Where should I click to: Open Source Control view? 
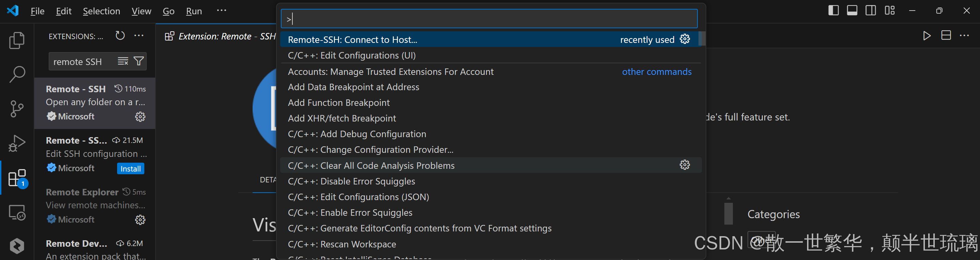click(17, 109)
